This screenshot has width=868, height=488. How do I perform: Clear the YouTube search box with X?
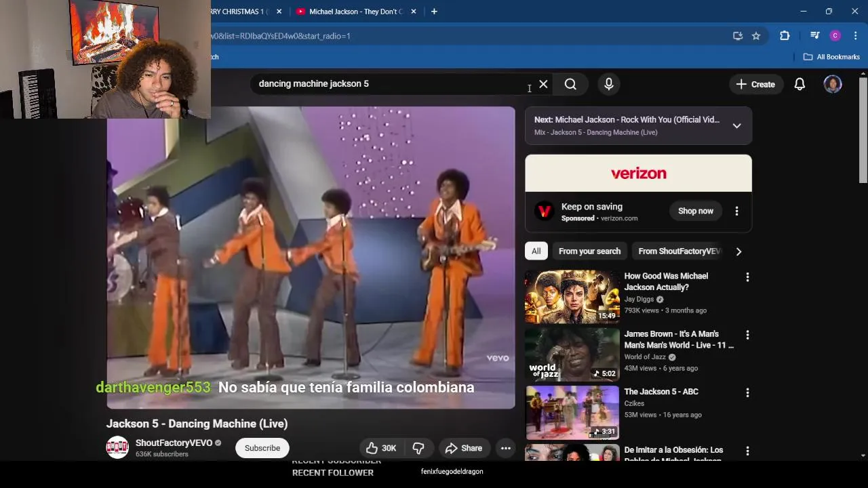[x=543, y=84]
